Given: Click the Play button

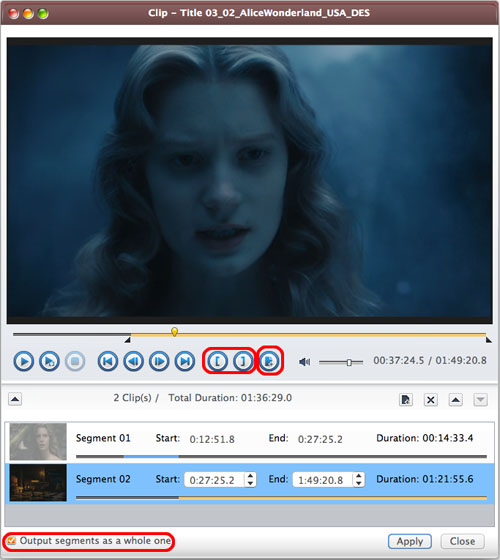Looking at the screenshot, I should tap(24, 361).
